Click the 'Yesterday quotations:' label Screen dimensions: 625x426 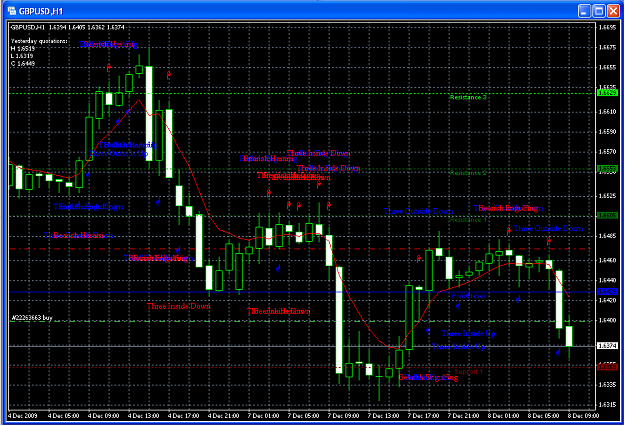coord(39,41)
